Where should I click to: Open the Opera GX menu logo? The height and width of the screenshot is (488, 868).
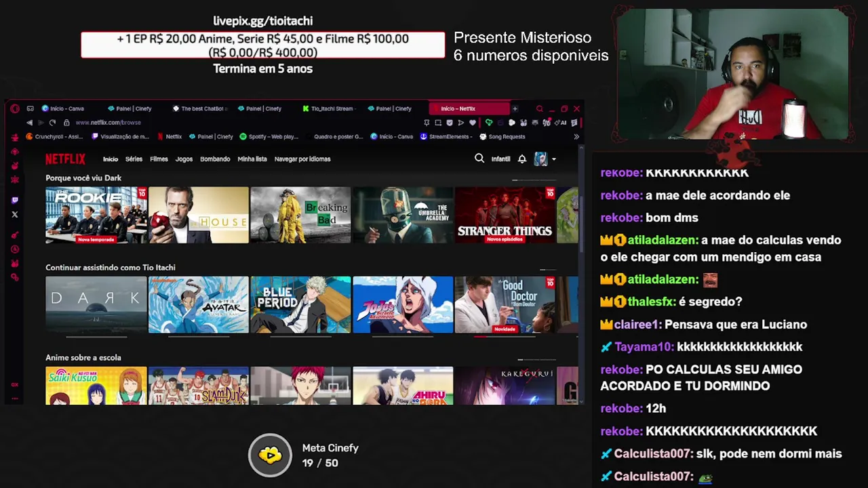click(15, 108)
